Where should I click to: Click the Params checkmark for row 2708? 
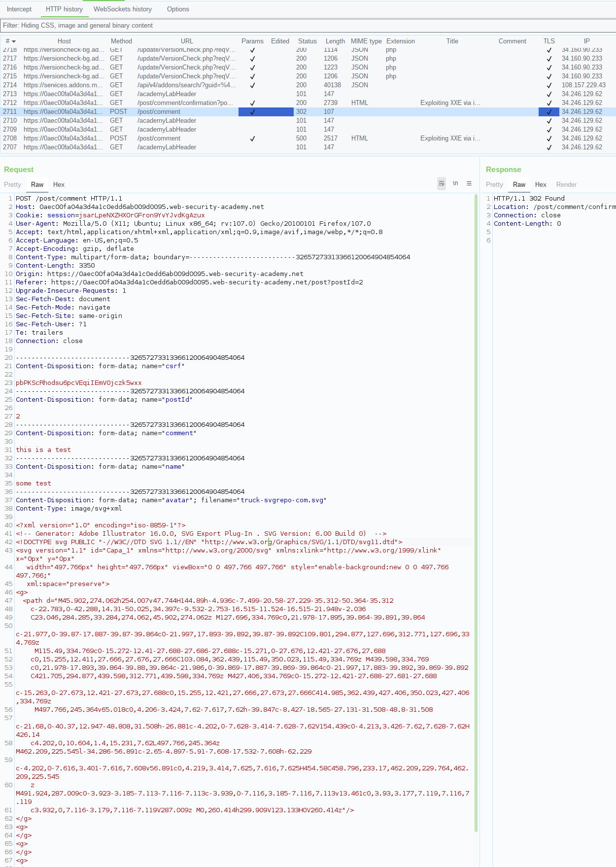click(252, 139)
